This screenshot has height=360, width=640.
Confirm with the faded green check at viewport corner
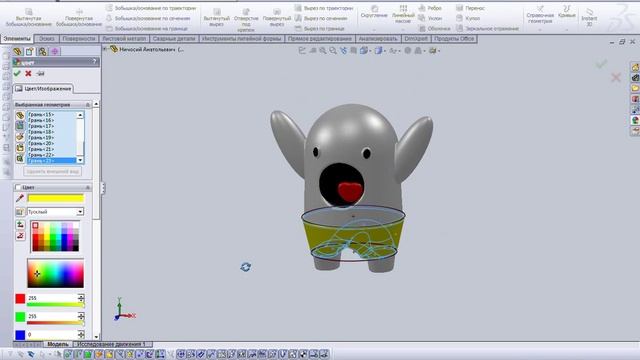(601, 64)
